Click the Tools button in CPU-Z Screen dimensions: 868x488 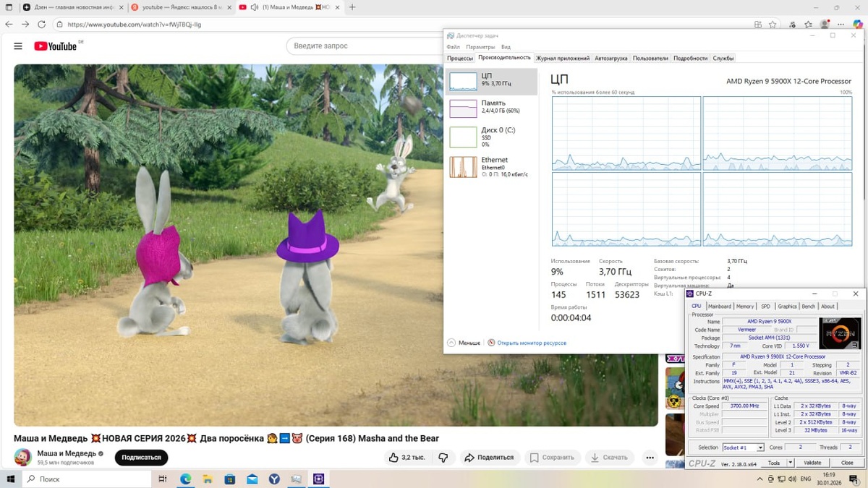(x=775, y=463)
